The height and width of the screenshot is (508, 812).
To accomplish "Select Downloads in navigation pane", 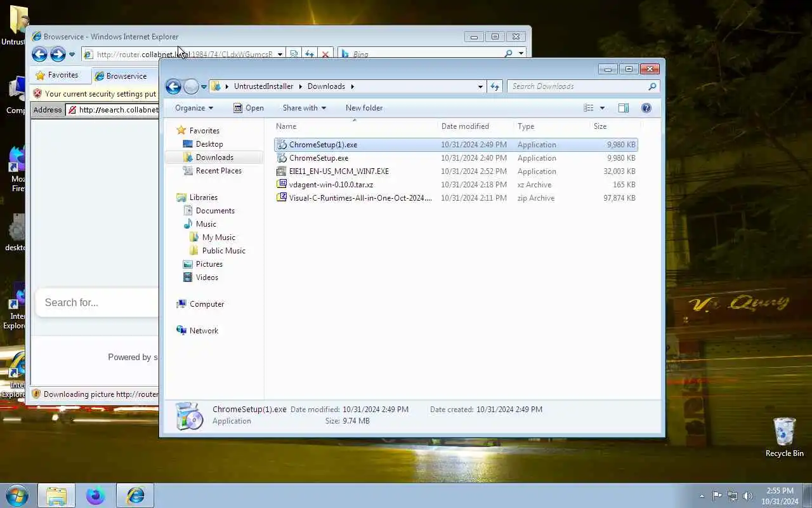I will pos(214,157).
